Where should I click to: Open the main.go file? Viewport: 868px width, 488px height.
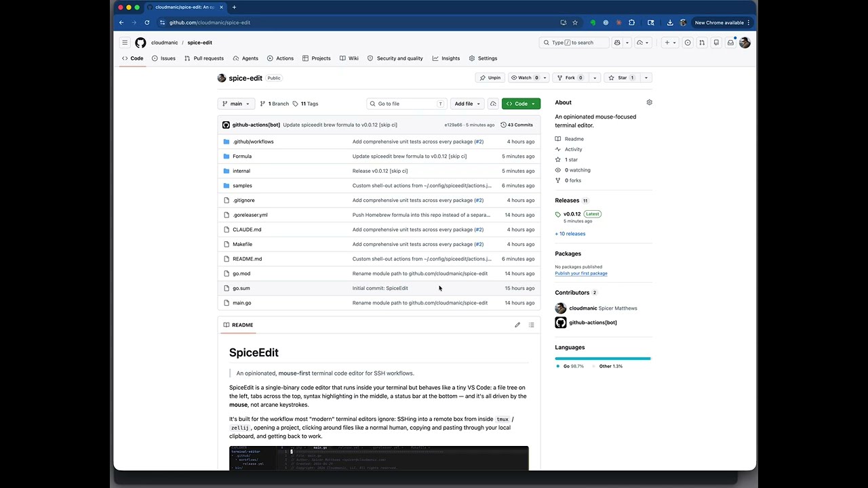(x=242, y=303)
